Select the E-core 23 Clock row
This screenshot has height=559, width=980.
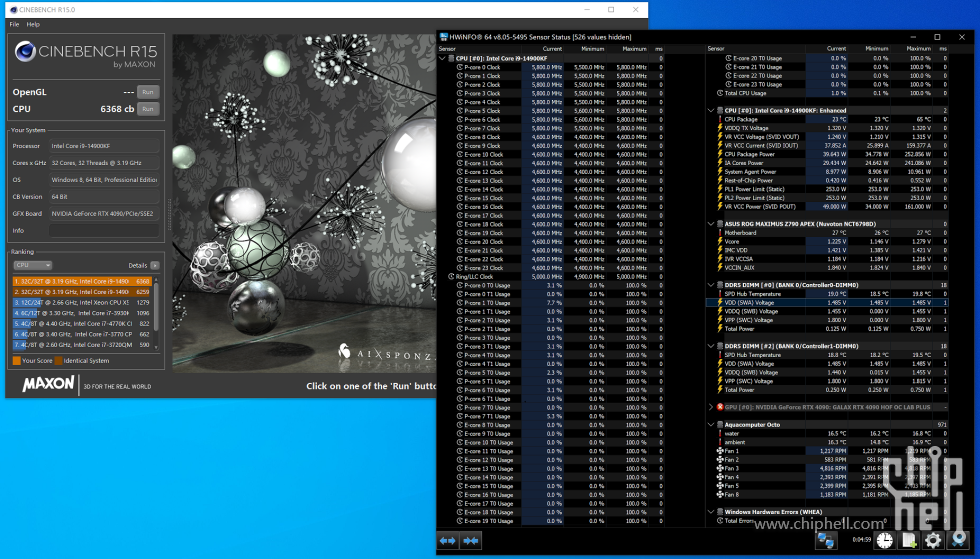551,268
